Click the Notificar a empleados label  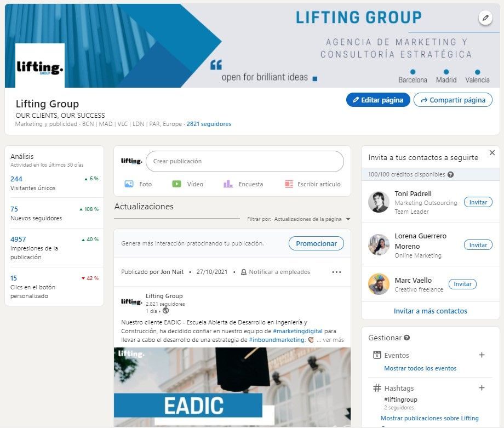click(x=279, y=272)
